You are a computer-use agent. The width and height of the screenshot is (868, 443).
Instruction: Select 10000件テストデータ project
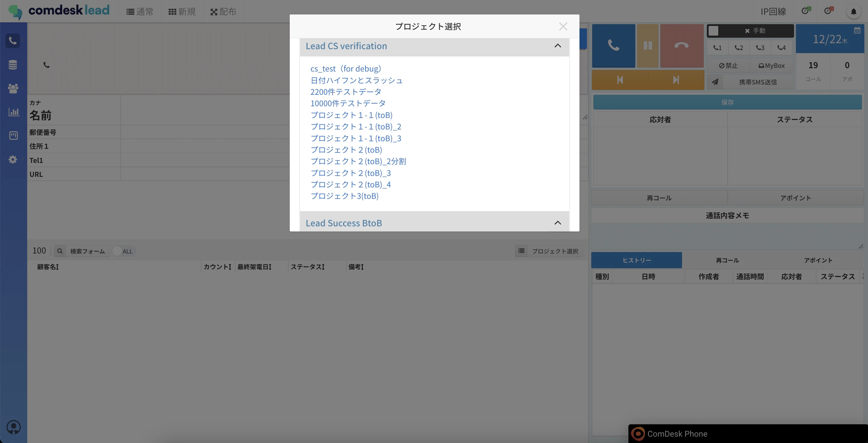[348, 103]
